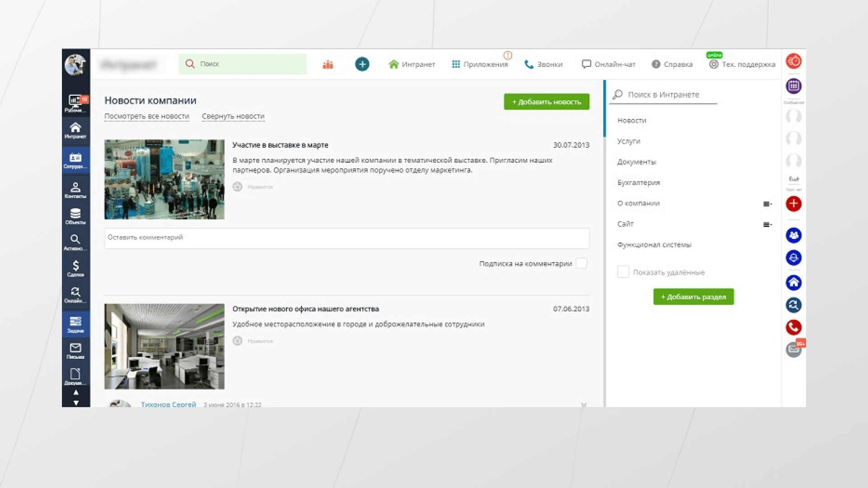
Task: Open the Задачи sidebar section
Action: (75, 324)
